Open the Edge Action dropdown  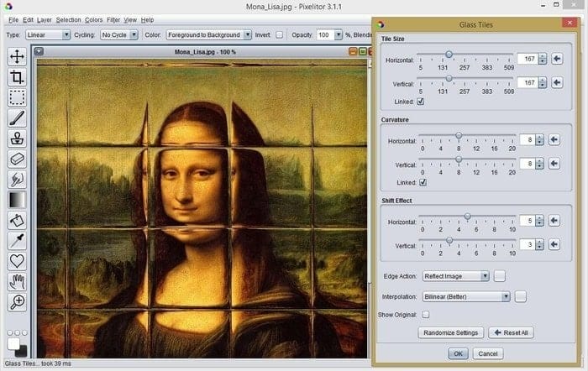click(455, 276)
